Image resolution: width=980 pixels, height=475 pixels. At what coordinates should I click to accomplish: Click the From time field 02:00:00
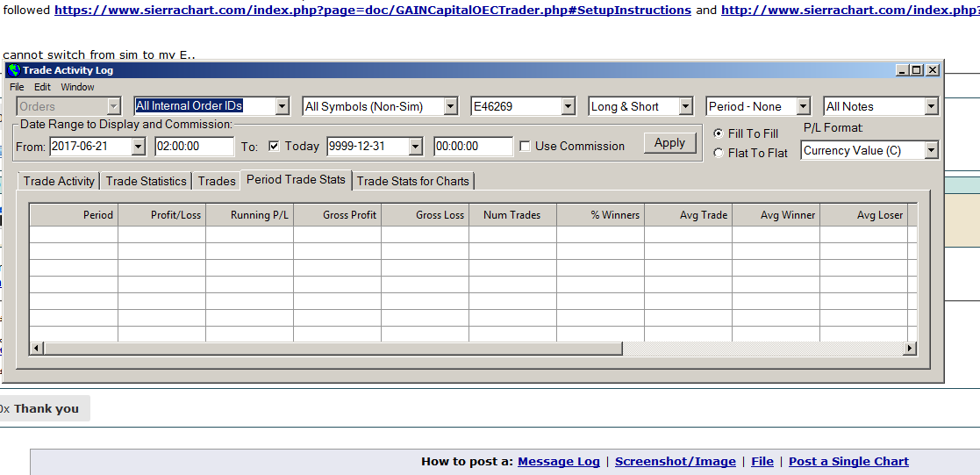[195, 147]
